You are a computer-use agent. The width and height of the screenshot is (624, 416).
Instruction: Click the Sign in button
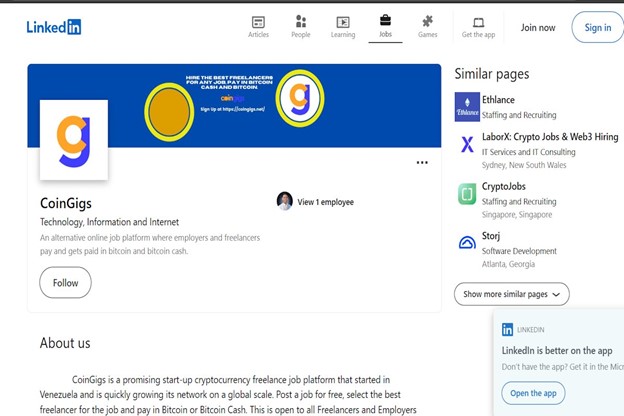click(598, 27)
